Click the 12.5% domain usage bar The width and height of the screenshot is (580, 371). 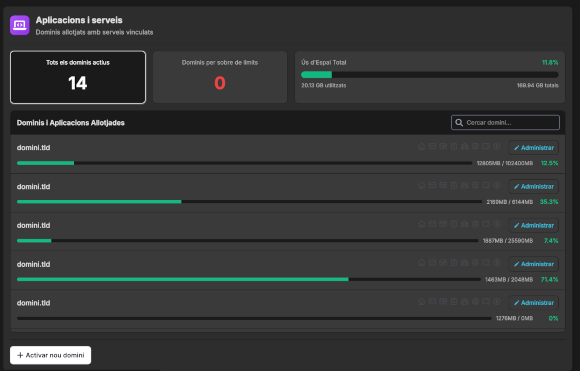(x=245, y=163)
